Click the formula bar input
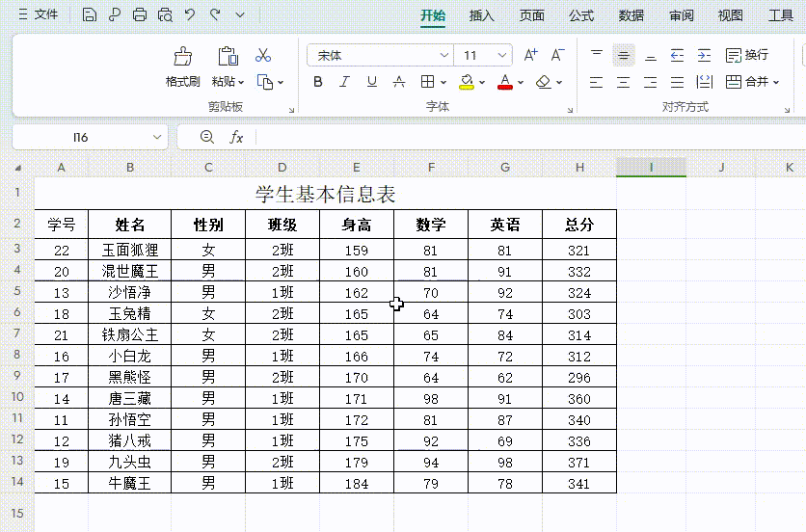This screenshot has width=806, height=532. [x=530, y=137]
